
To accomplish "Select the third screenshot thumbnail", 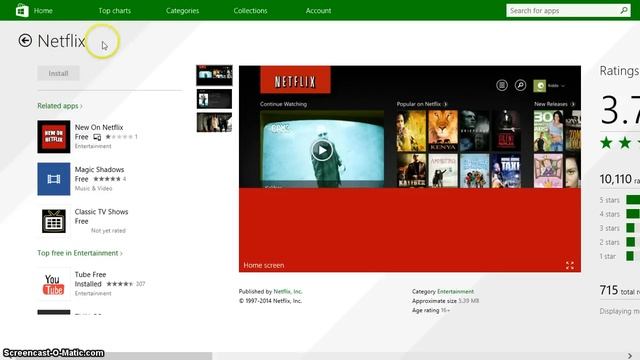I will (x=214, y=122).
